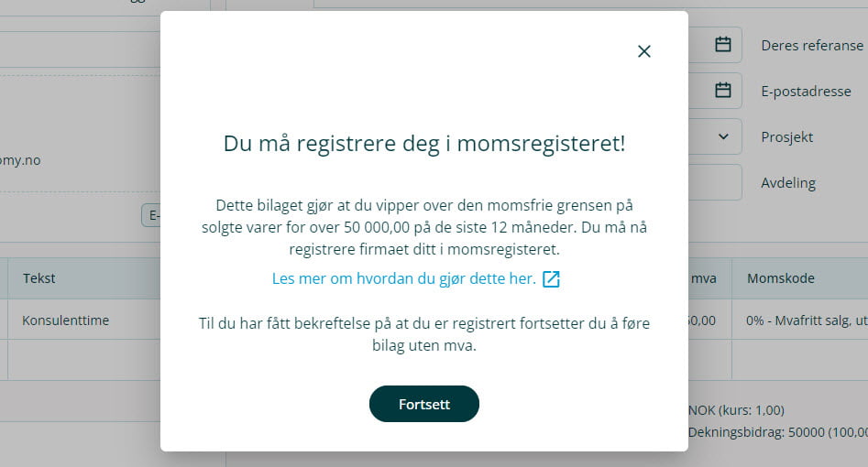The image size is (868, 467).
Task: Open the calendar icon beside E-postadresse
Action: click(x=722, y=90)
